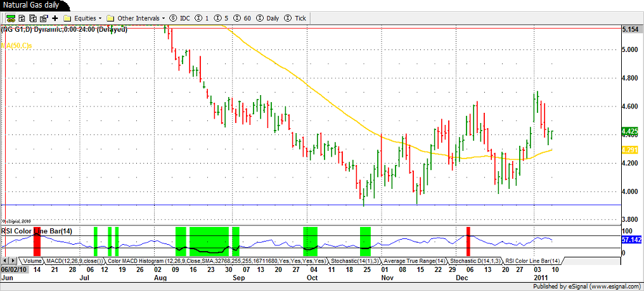644x291 pixels.
Task: Switch to the 1-minute interval
Action: click(x=202, y=18)
